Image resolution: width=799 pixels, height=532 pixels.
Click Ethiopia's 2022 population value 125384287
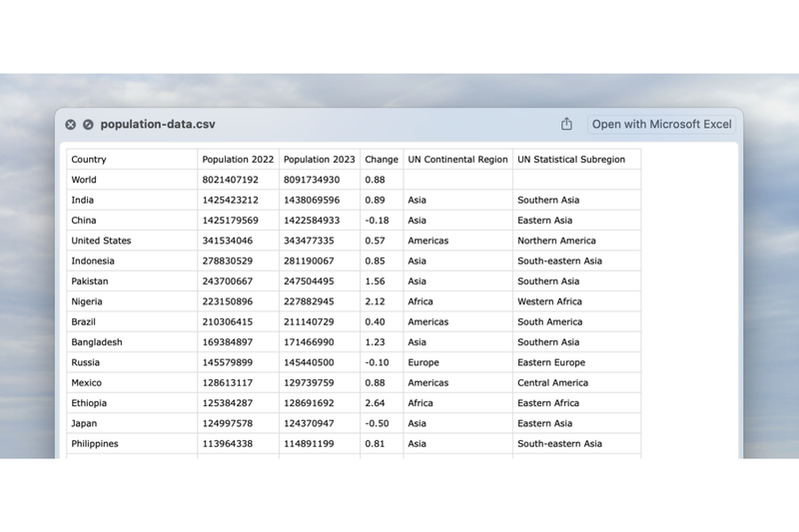(231, 403)
